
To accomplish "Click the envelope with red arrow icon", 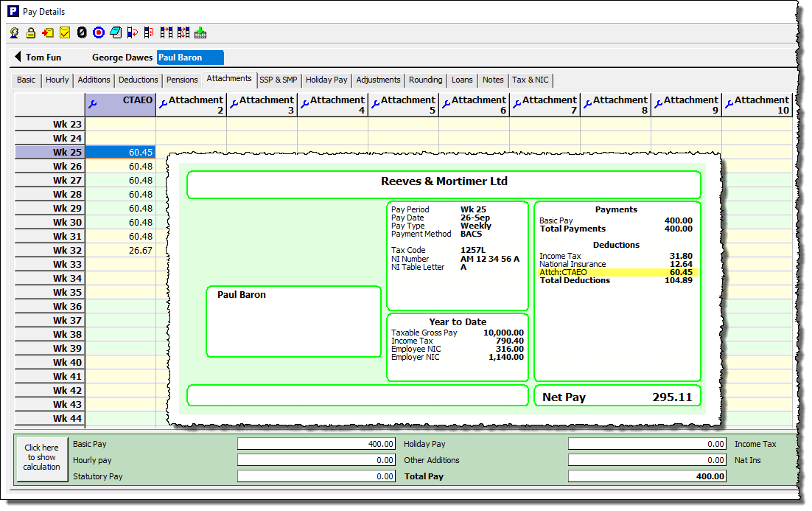I will tap(48, 33).
